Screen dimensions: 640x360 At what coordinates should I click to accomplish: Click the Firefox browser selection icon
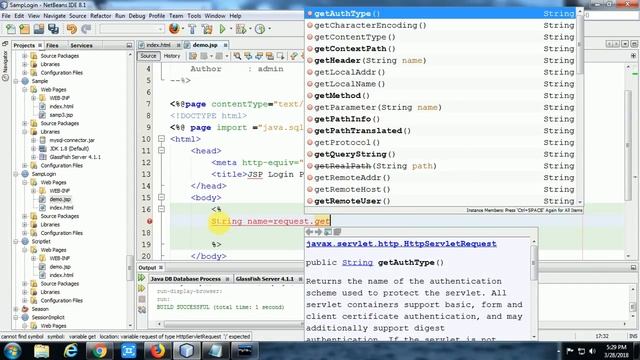174,29
